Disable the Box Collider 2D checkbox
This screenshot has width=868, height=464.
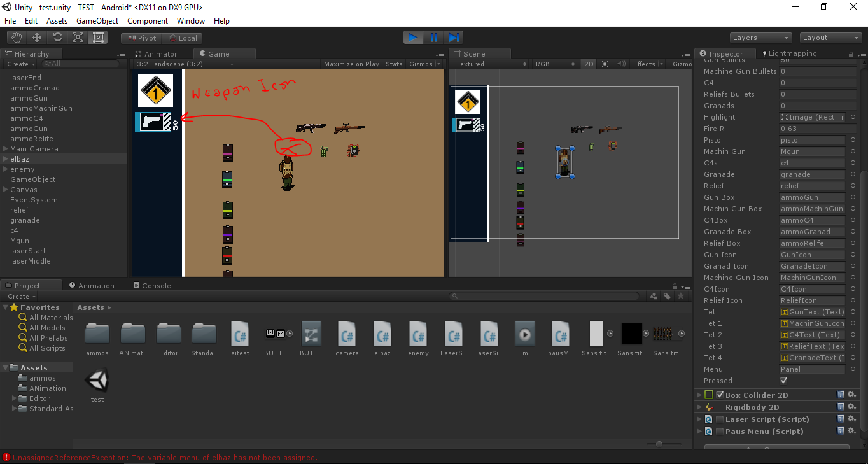(720, 395)
